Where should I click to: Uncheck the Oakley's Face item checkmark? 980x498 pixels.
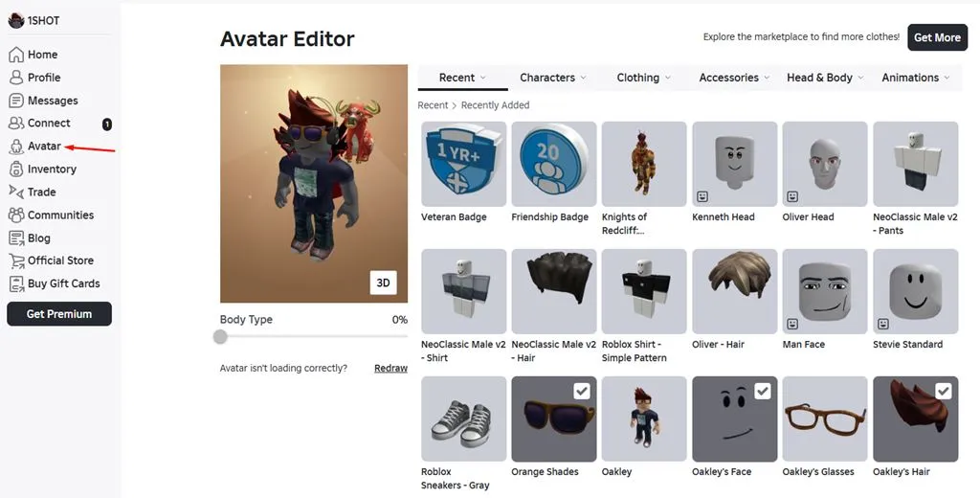762,391
